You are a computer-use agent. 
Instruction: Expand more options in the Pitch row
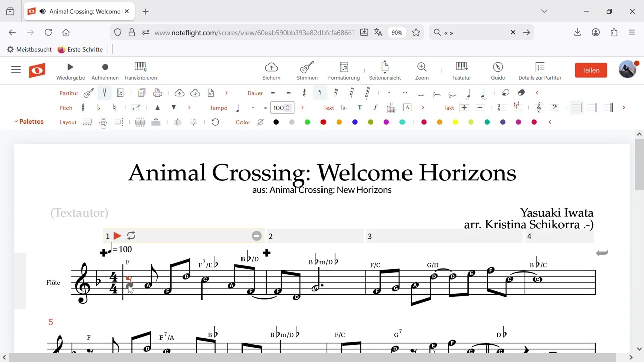point(189,108)
